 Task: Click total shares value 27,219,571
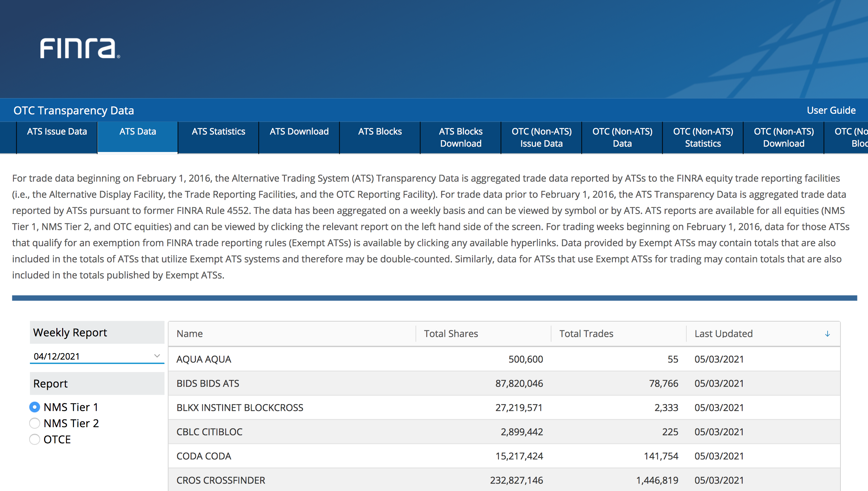click(x=519, y=407)
